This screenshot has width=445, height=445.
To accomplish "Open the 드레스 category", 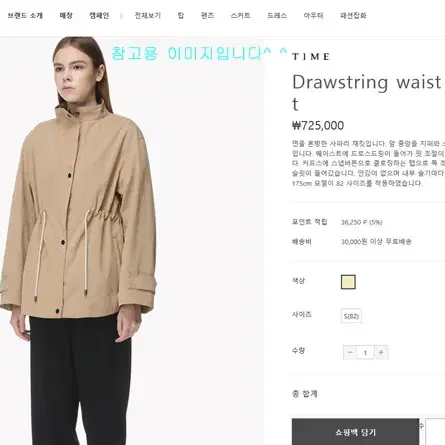I will coord(277,16).
